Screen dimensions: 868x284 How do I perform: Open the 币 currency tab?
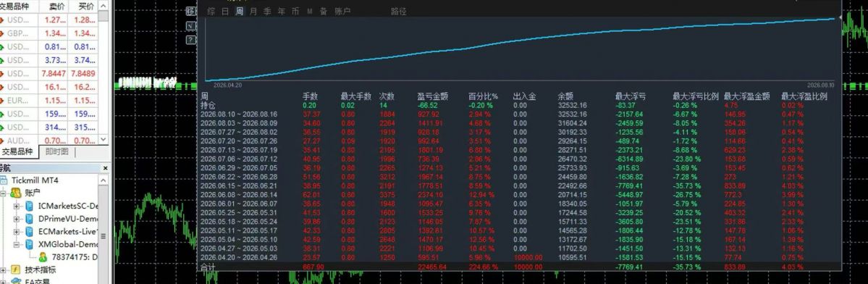tap(295, 11)
